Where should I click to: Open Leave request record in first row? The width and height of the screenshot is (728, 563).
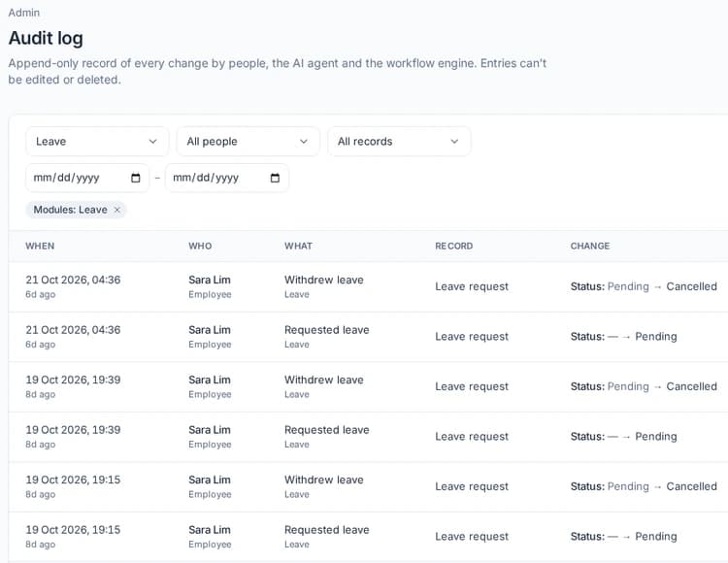point(472,286)
